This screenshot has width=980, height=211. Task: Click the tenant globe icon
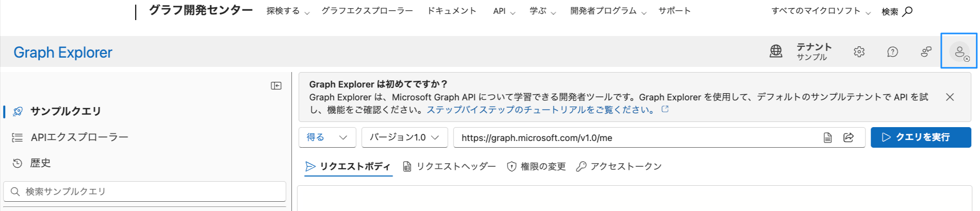776,51
